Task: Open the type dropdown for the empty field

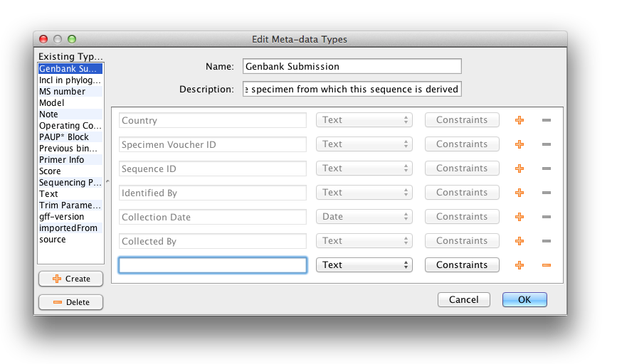Action: tap(364, 265)
